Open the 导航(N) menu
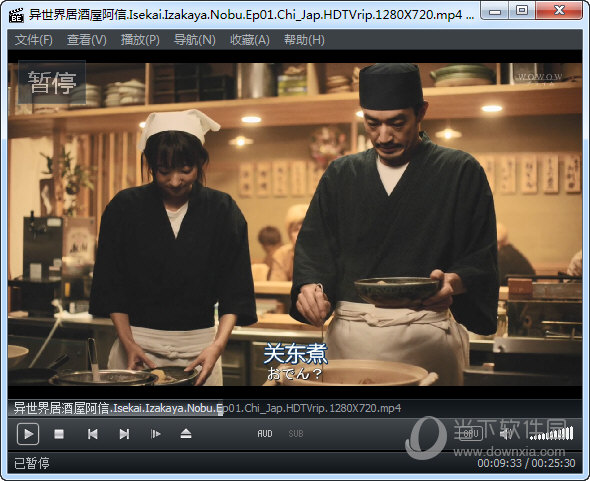Viewport: 590px width, 481px height. (x=195, y=40)
